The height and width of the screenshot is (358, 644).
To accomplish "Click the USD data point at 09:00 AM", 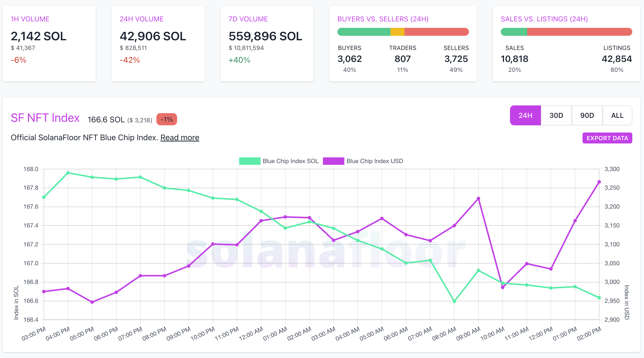I will 478,198.
